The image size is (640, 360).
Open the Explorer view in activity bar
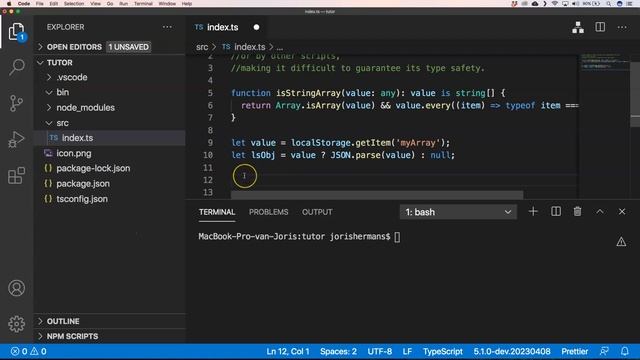tap(16, 31)
